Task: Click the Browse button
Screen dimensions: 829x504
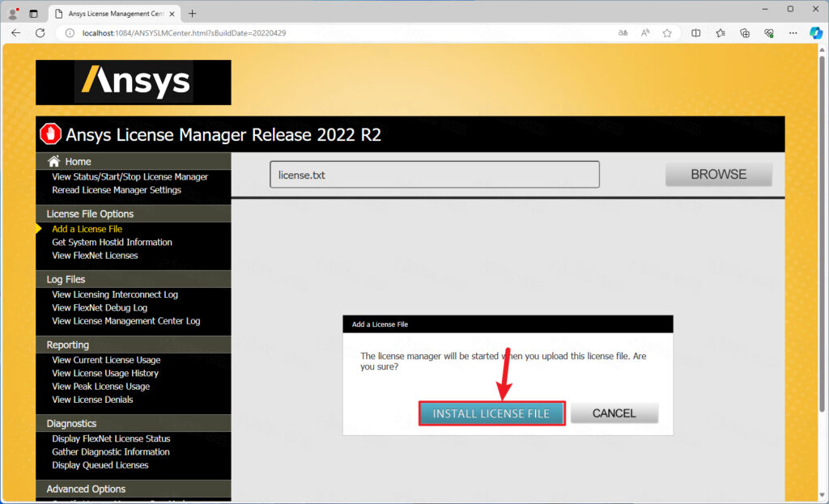Action: [x=719, y=175]
